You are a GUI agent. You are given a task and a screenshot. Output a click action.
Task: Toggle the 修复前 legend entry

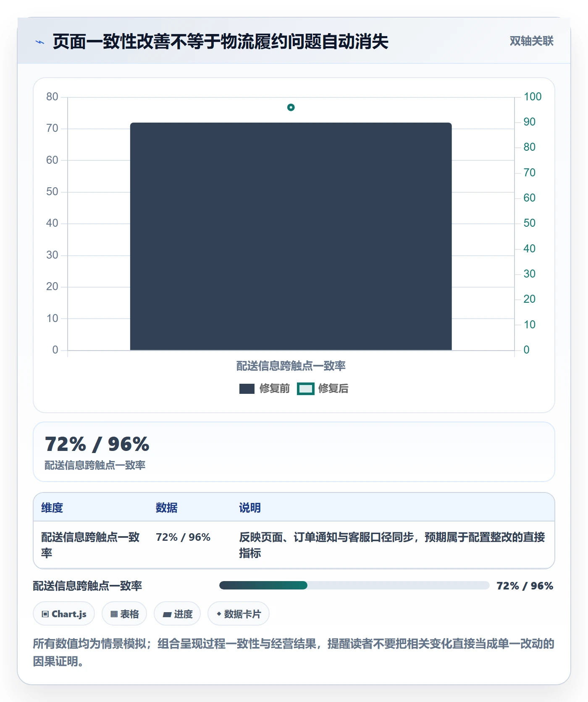(x=265, y=388)
